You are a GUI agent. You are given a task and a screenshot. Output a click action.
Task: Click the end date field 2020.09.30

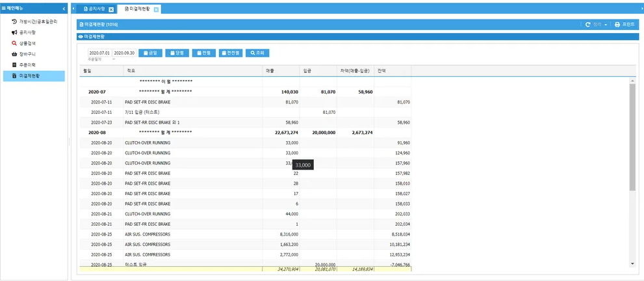pos(124,53)
